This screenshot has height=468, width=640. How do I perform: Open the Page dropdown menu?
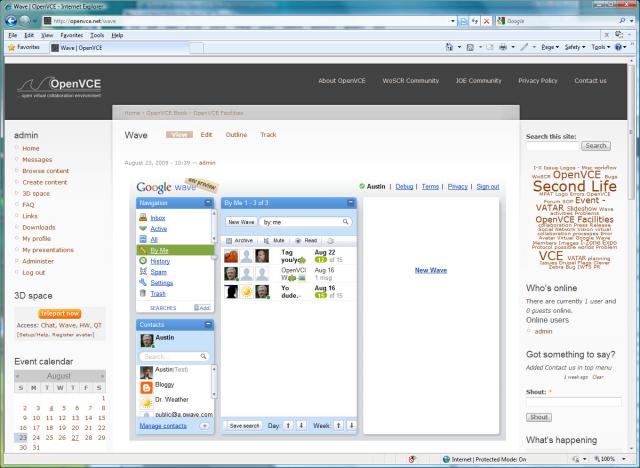pos(550,47)
